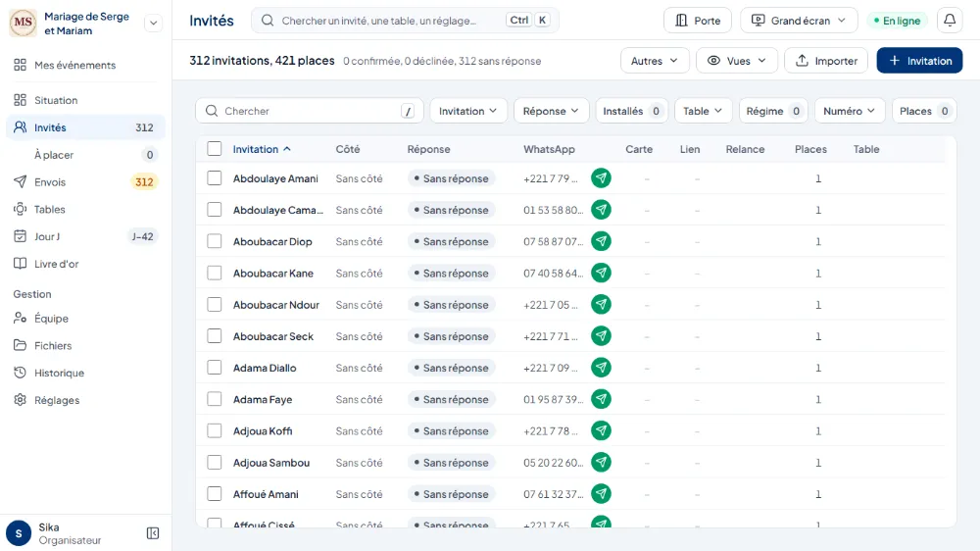Open Réponse filter dropdown
This screenshot has width=980, height=551.
pyautogui.click(x=551, y=111)
